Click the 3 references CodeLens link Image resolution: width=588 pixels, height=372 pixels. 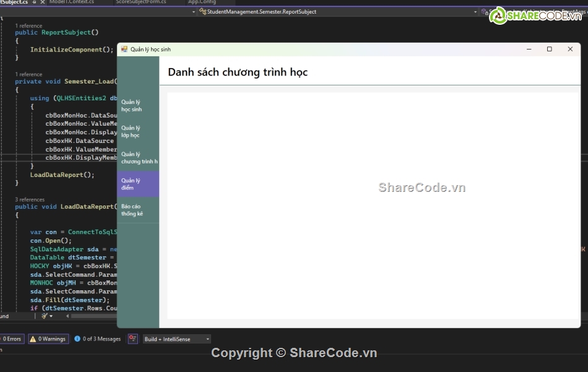[30, 199]
